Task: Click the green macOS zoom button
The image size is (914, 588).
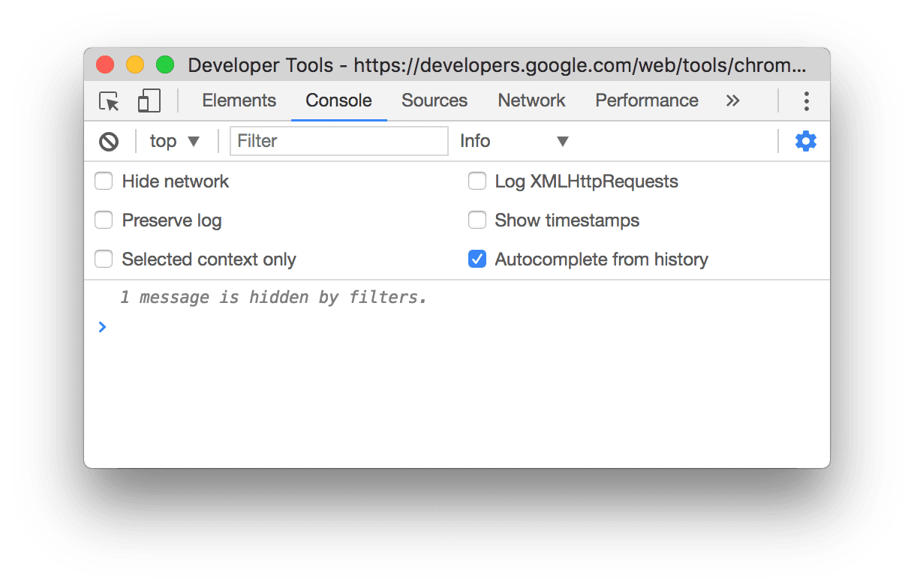Action: tap(165, 65)
